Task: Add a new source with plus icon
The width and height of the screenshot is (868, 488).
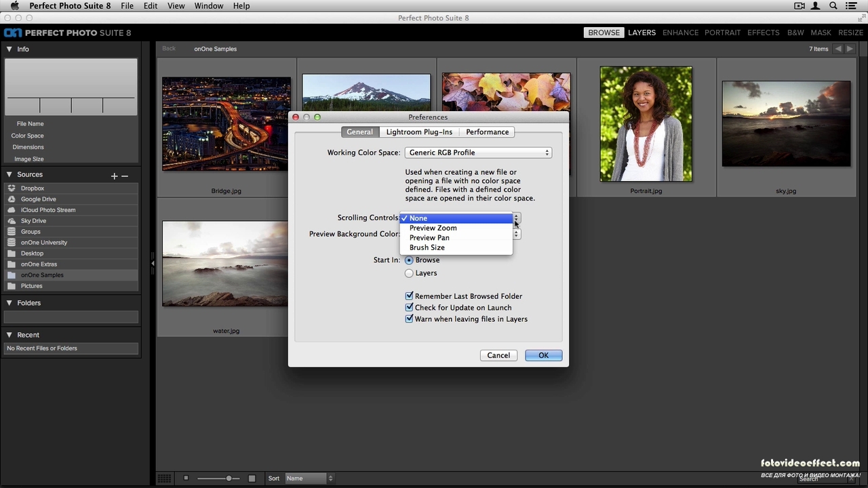Action: 114,176
